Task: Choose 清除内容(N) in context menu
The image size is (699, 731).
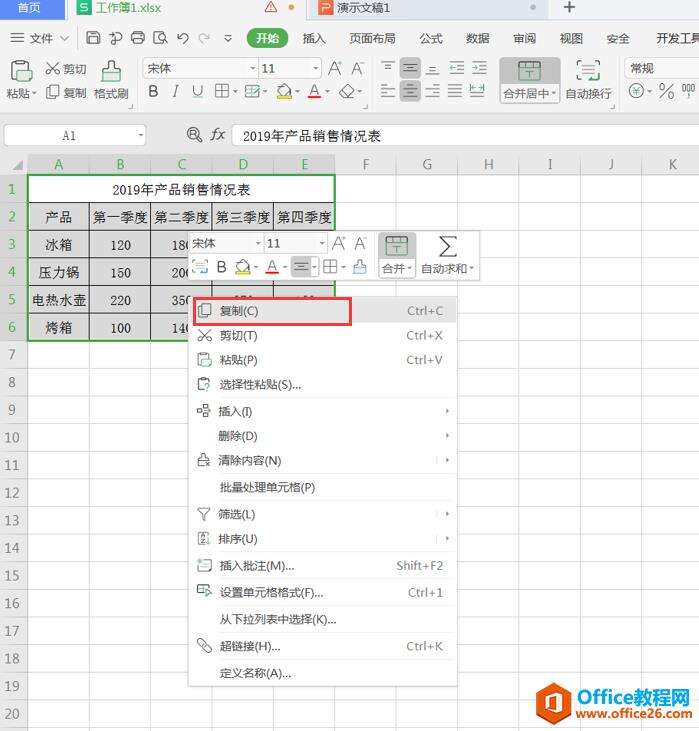Action: click(323, 461)
